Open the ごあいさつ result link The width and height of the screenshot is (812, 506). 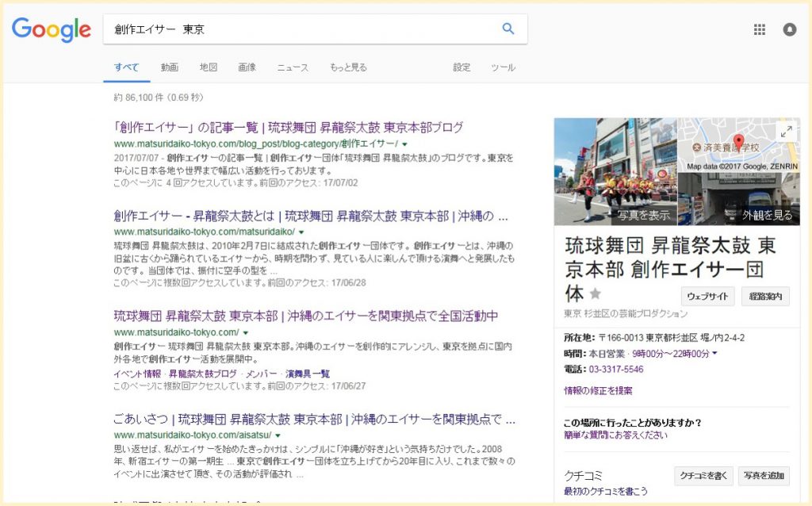click(314, 419)
